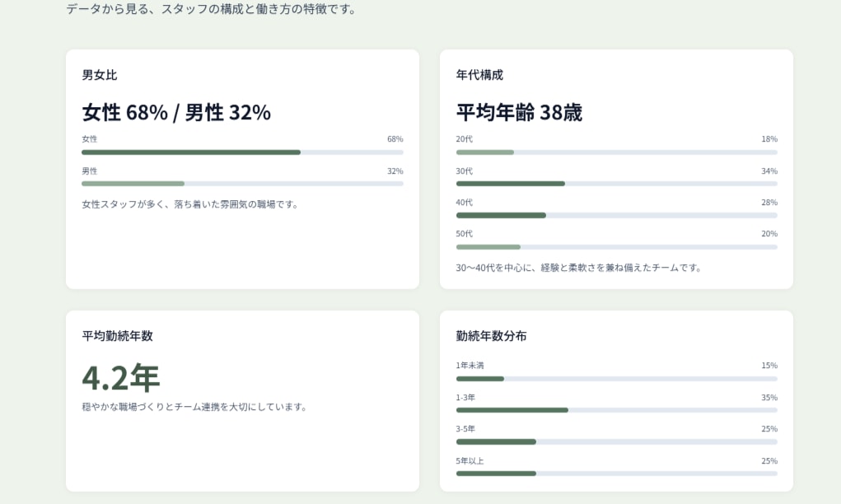Click the 30代 bar label
This screenshot has width=841, height=504.
(465, 171)
